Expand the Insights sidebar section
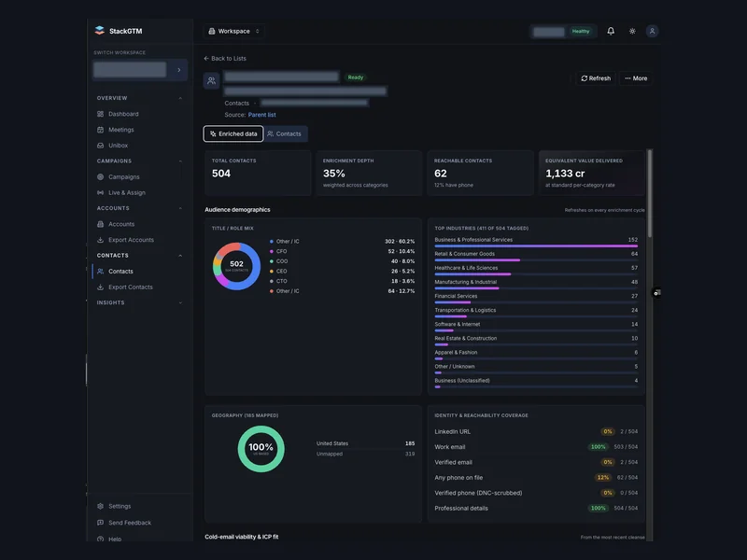This screenshot has height=560, width=747. pos(180,302)
